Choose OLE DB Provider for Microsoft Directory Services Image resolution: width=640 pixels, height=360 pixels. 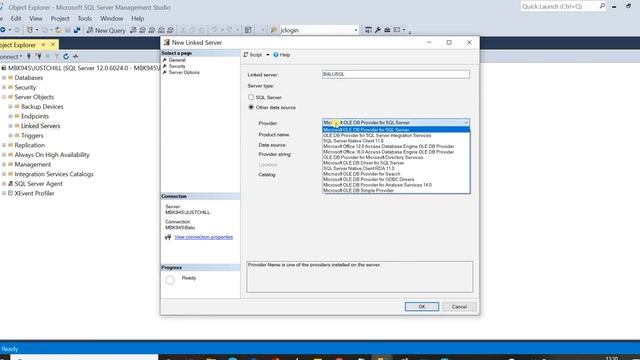coord(396,157)
